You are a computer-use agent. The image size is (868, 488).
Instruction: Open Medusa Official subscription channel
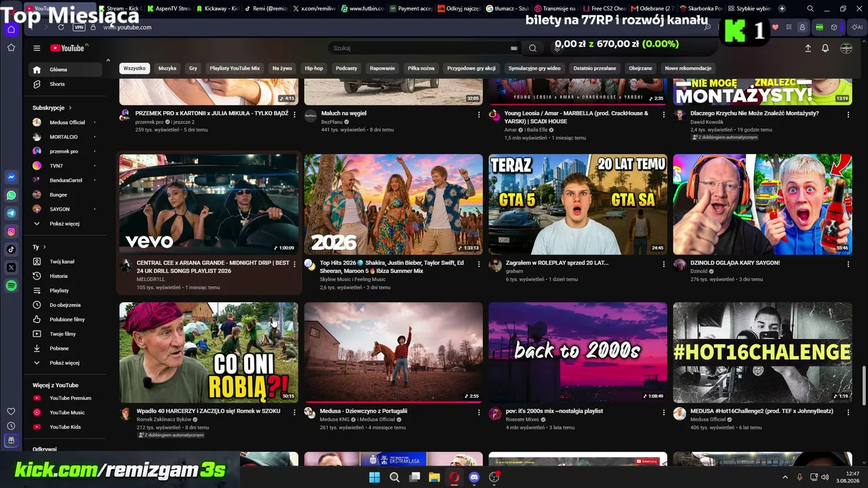tap(67, 123)
